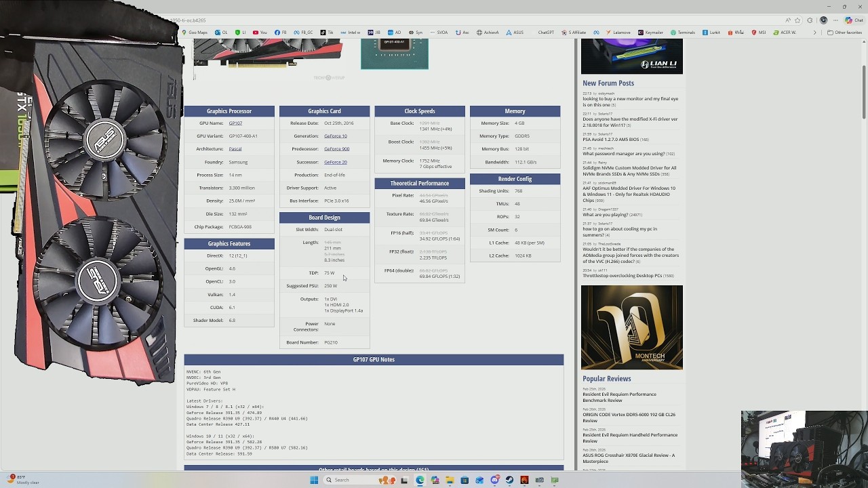Viewport: 868px width, 488px height.
Task: Open 'What password manager are you using?' post
Action: tap(623, 154)
